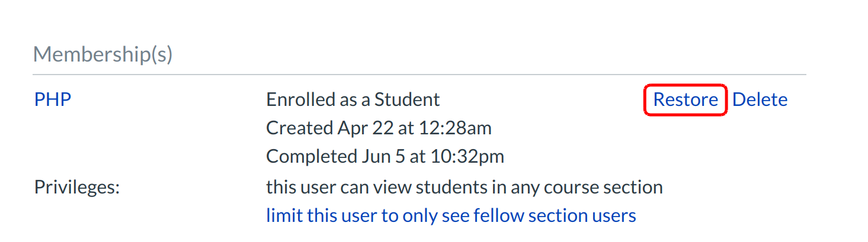Hit the red-outlined Restore link
Image resolution: width=868 pixels, height=242 pixels.
point(685,99)
